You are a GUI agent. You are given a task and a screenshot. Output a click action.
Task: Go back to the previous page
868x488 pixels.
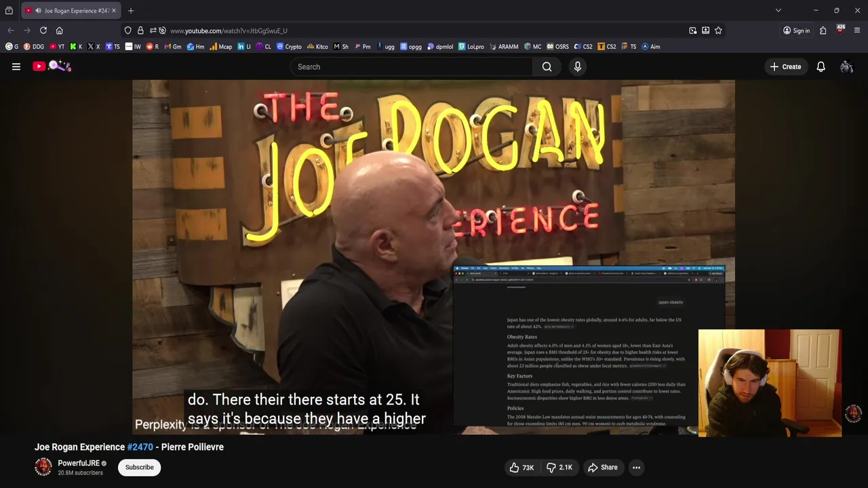point(11,30)
